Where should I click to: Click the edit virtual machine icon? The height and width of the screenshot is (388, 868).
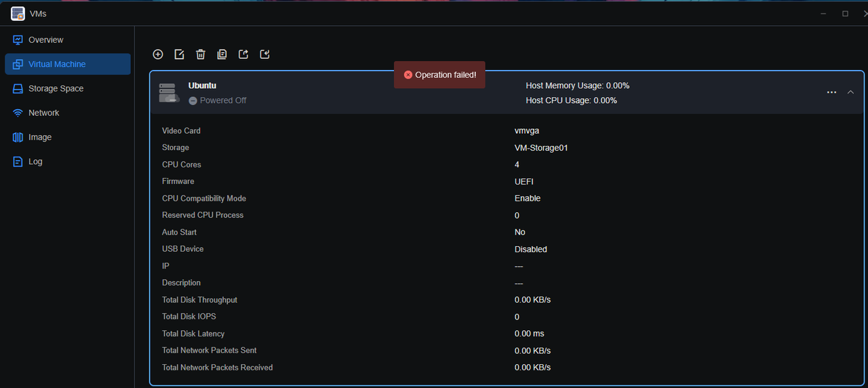pyautogui.click(x=180, y=54)
